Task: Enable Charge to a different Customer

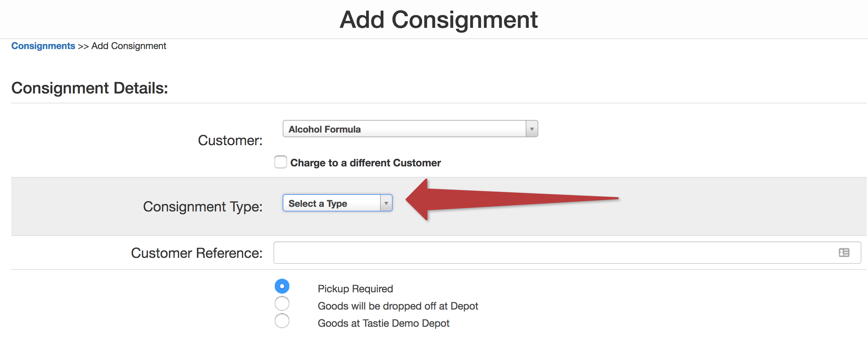Action: click(281, 162)
